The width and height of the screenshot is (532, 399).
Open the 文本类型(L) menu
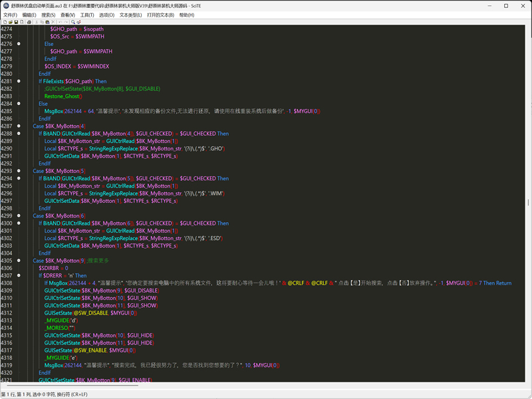pyautogui.click(x=130, y=15)
